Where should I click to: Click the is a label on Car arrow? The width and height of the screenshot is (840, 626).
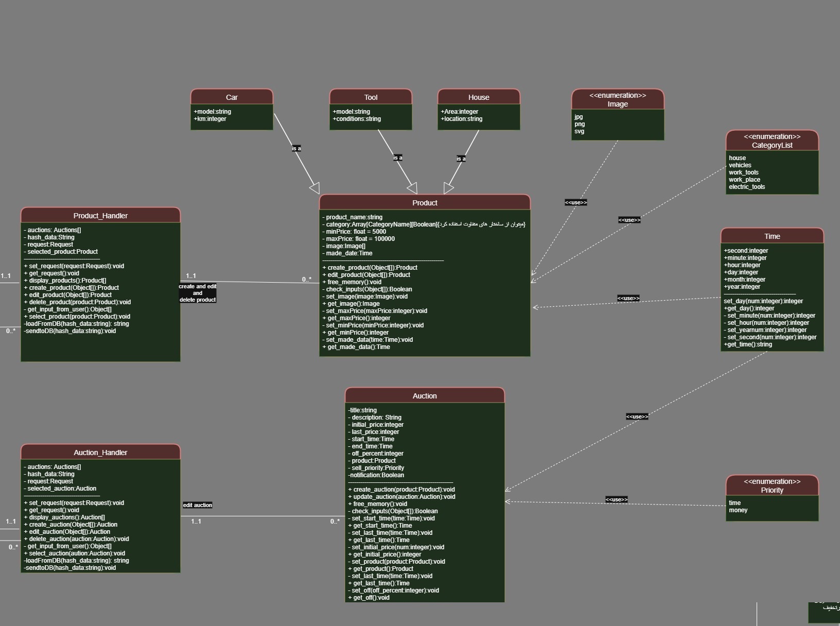[296, 148]
